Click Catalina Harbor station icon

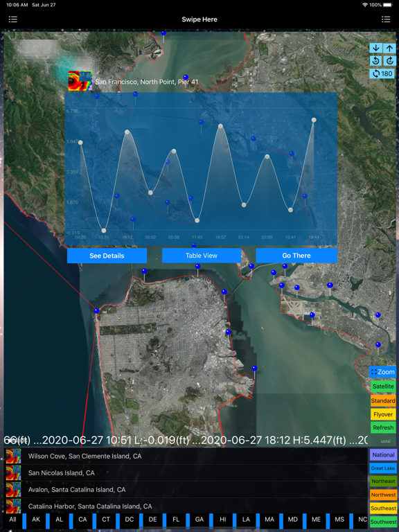(x=13, y=506)
